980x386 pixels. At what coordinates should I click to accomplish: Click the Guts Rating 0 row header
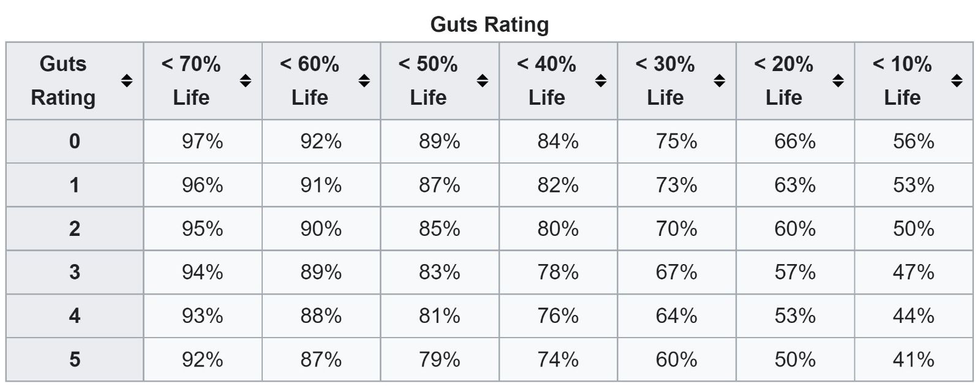point(75,142)
